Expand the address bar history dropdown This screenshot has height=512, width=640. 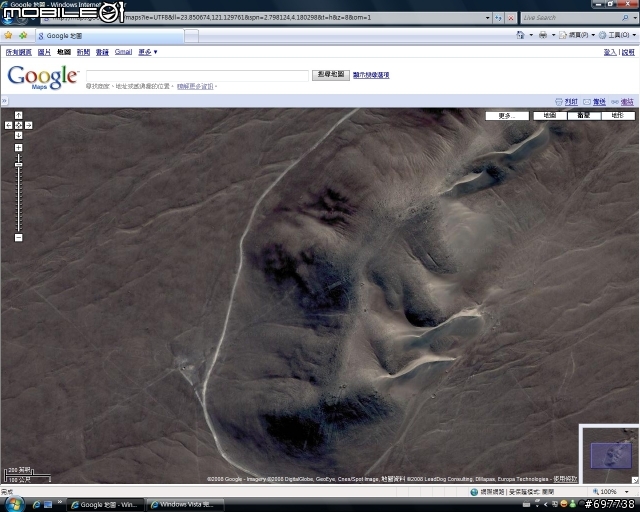487,18
